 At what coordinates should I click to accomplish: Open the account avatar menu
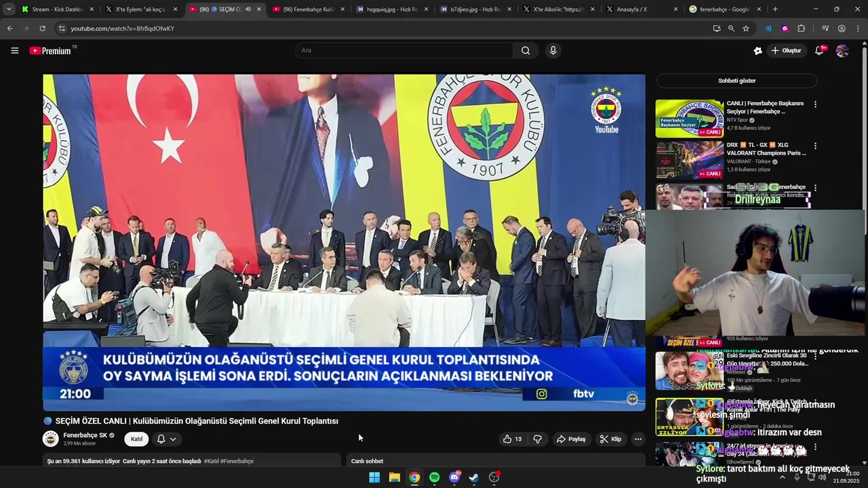click(x=842, y=50)
